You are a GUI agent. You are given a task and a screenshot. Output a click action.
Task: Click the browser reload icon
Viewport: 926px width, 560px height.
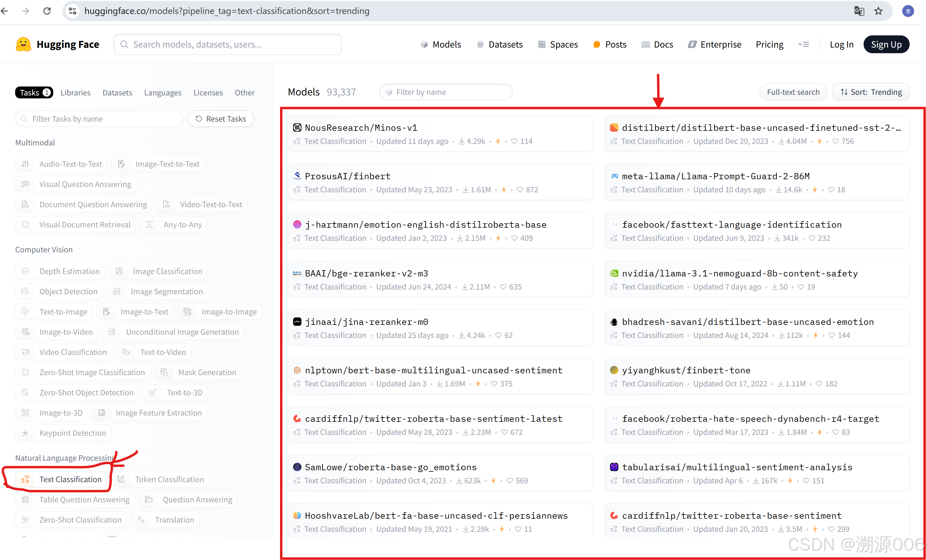point(47,11)
